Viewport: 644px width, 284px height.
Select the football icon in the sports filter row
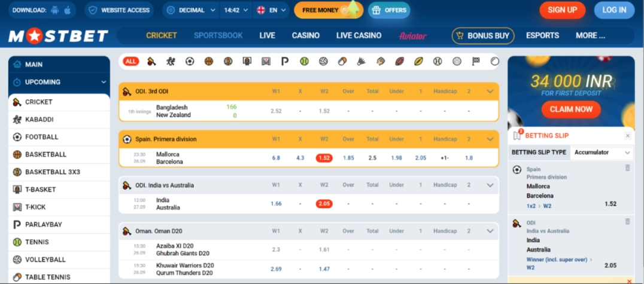click(x=190, y=62)
